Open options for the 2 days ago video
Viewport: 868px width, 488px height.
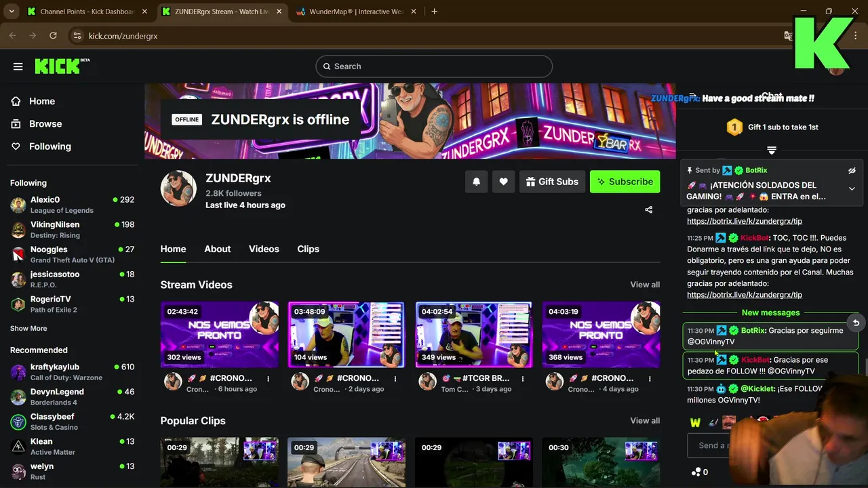tap(396, 379)
